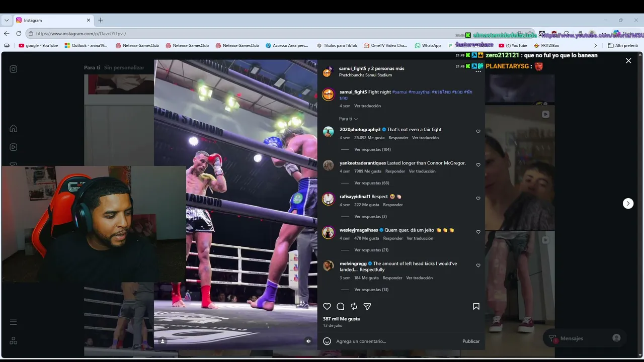The image size is (644, 362).
Task: Expand the 'Para ti' comment sort dropdown
Action: click(x=348, y=119)
